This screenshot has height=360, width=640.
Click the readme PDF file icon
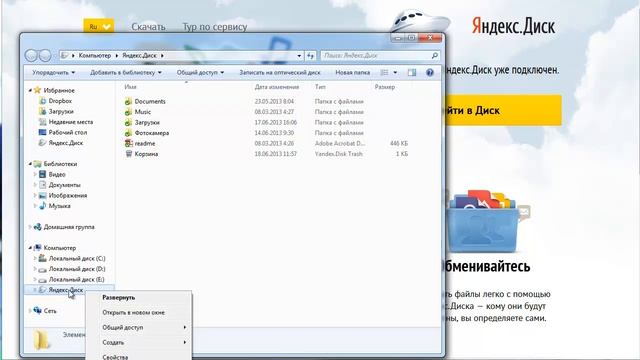coord(129,143)
